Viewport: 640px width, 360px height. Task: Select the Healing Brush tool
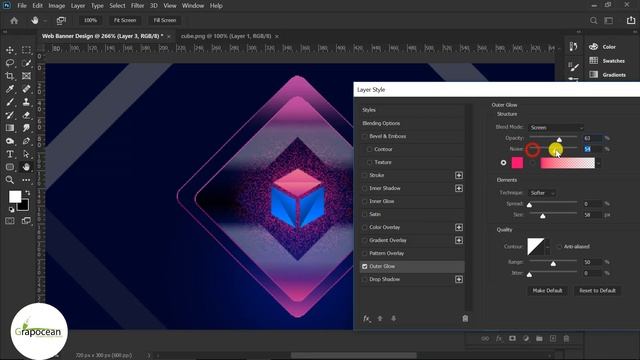click(26, 89)
